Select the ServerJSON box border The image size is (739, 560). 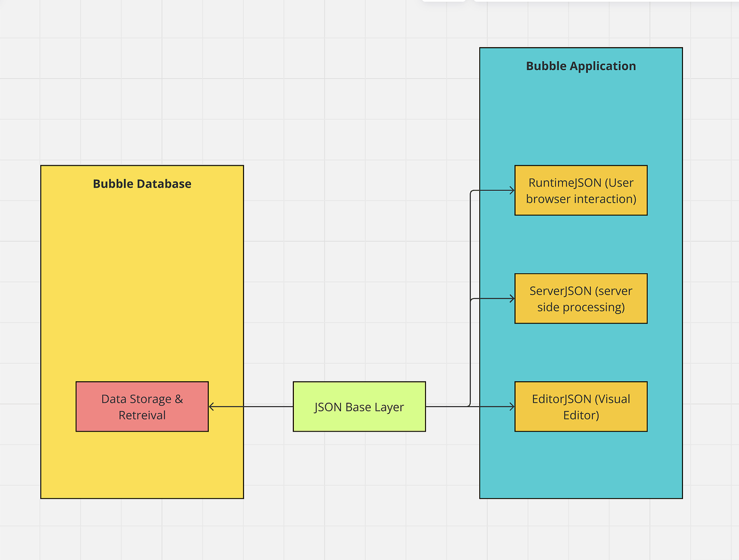[581, 274]
